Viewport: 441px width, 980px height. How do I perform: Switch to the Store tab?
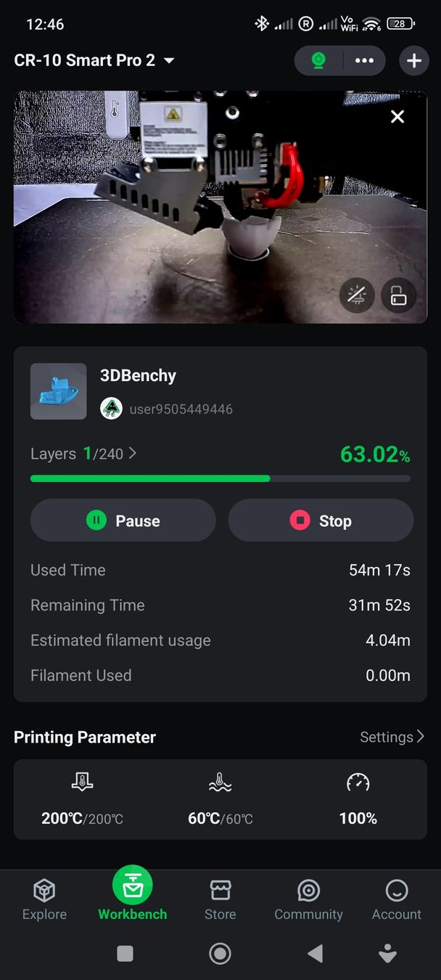pos(220,899)
